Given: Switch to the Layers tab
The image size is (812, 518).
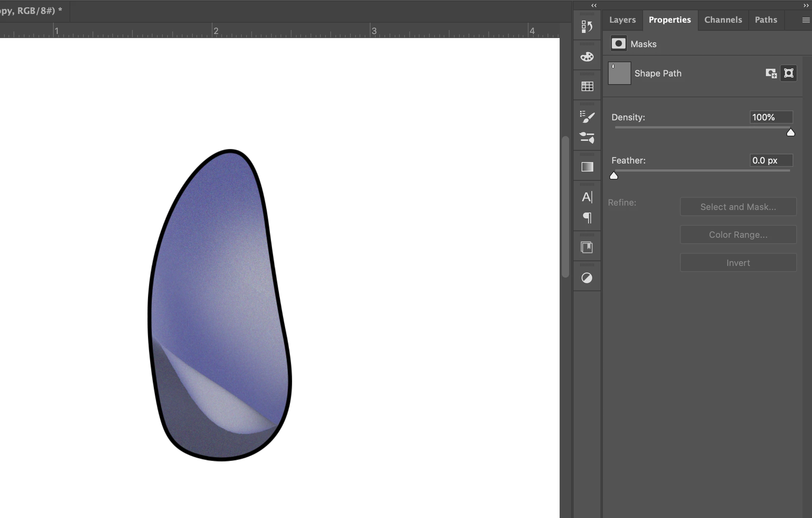Looking at the screenshot, I should (622, 20).
